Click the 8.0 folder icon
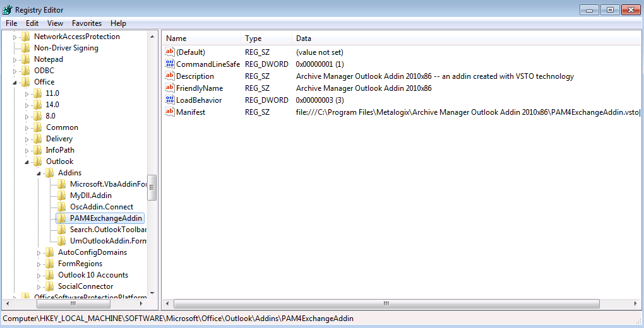This screenshot has width=644, height=328. 38,116
